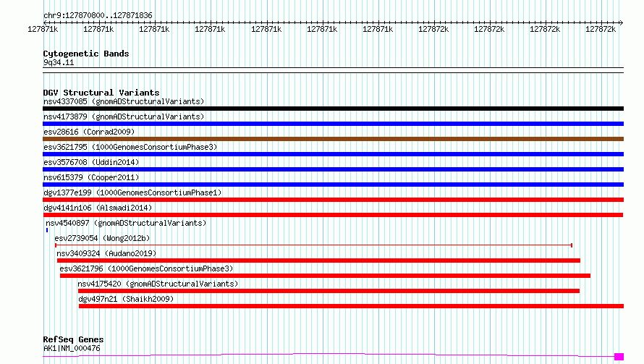Image resolution: width=644 pixels, height=364 pixels.
Task: Click the magenta AK1 exon block
Action: (619, 357)
